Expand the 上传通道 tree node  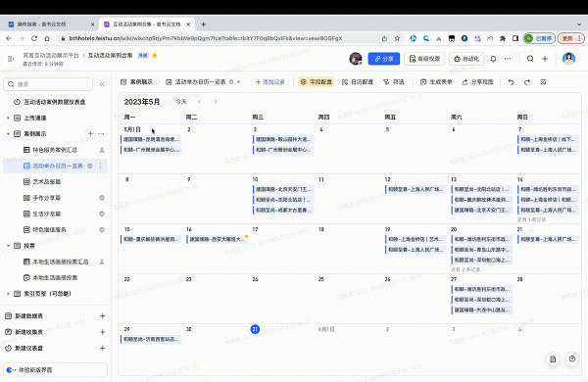[8, 119]
